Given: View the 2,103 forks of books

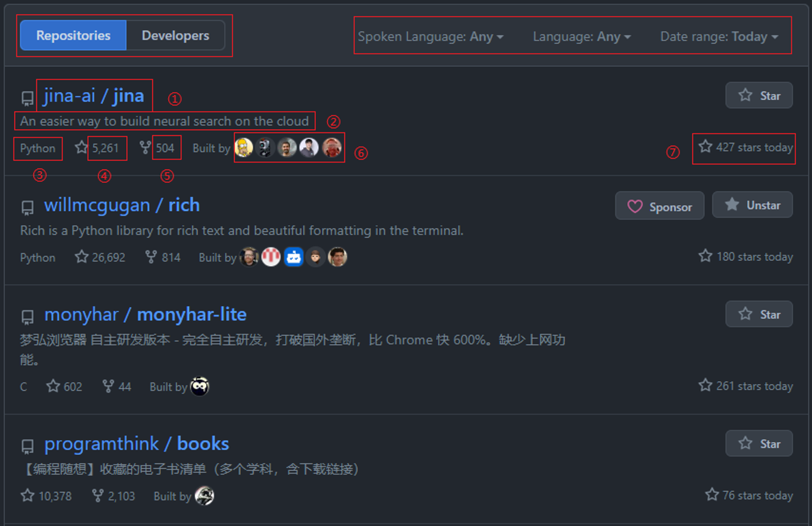Looking at the screenshot, I should (114, 496).
